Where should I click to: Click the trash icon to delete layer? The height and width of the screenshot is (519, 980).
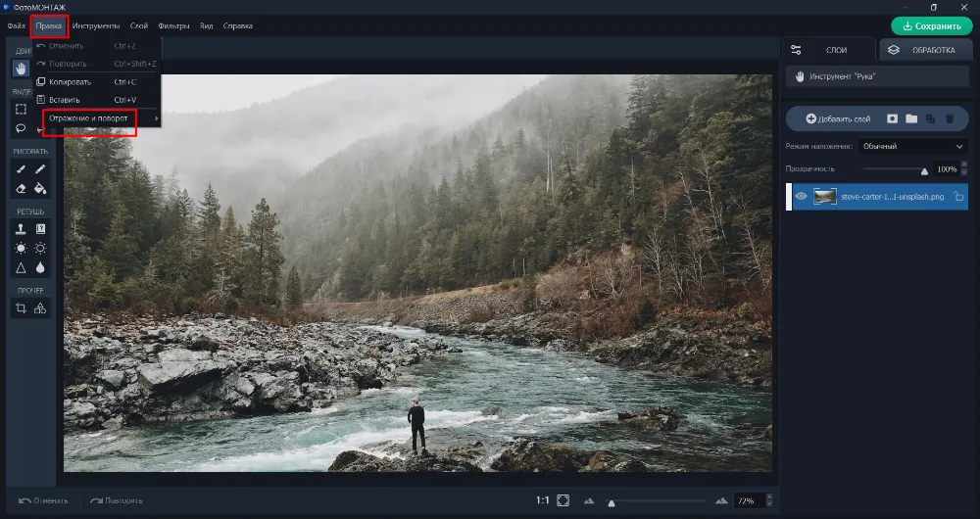(x=950, y=118)
